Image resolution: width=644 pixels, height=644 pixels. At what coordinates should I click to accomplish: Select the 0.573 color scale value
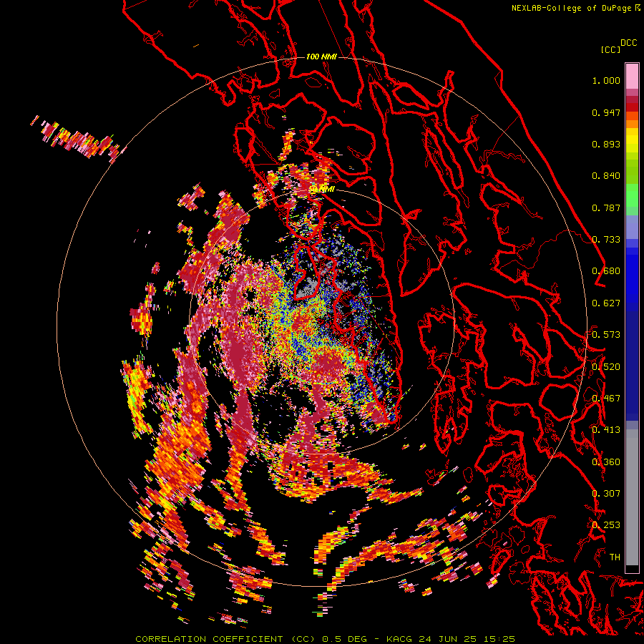pyautogui.click(x=606, y=335)
